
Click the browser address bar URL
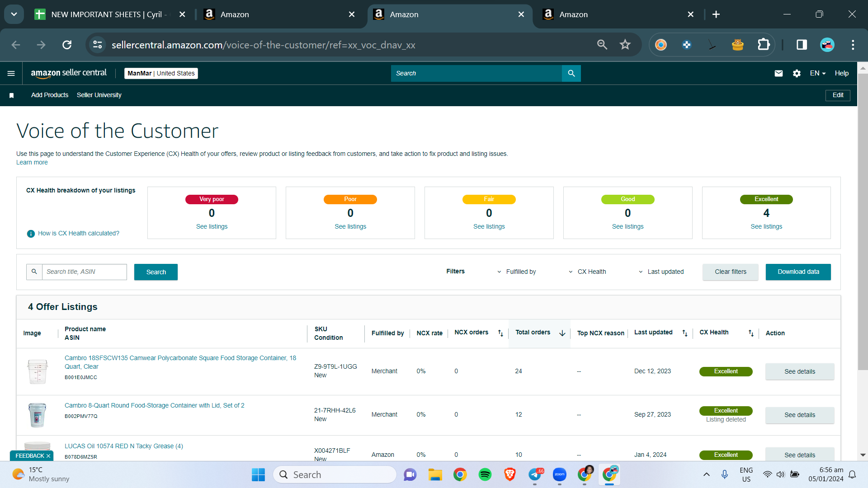264,45
